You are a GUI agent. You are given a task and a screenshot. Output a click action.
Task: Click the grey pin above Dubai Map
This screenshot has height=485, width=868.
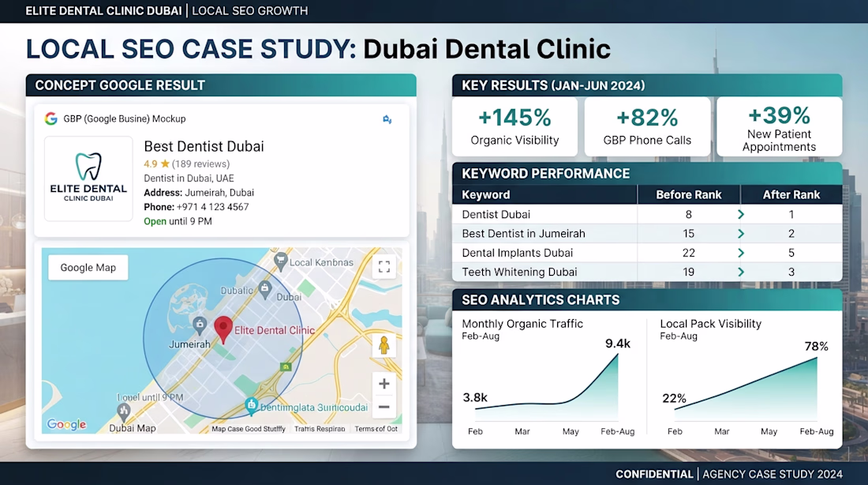click(123, 412)
